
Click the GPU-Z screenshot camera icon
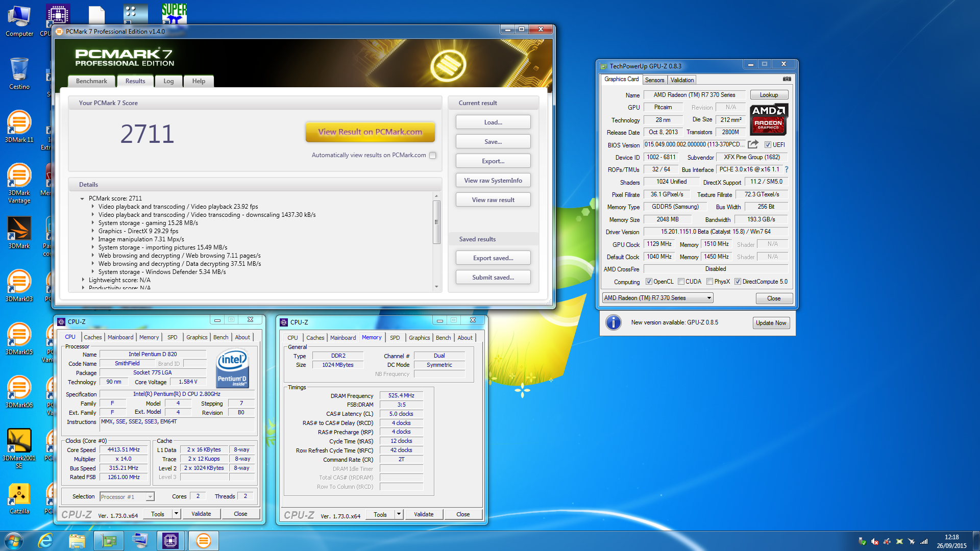787,79
